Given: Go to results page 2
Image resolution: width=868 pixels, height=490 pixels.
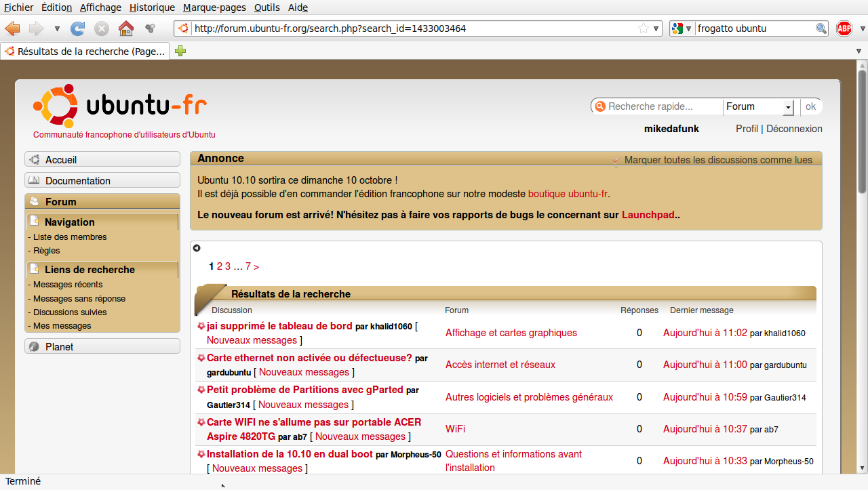Looking at the screenshot, I should pyautogui.click(x=220, y=266).
